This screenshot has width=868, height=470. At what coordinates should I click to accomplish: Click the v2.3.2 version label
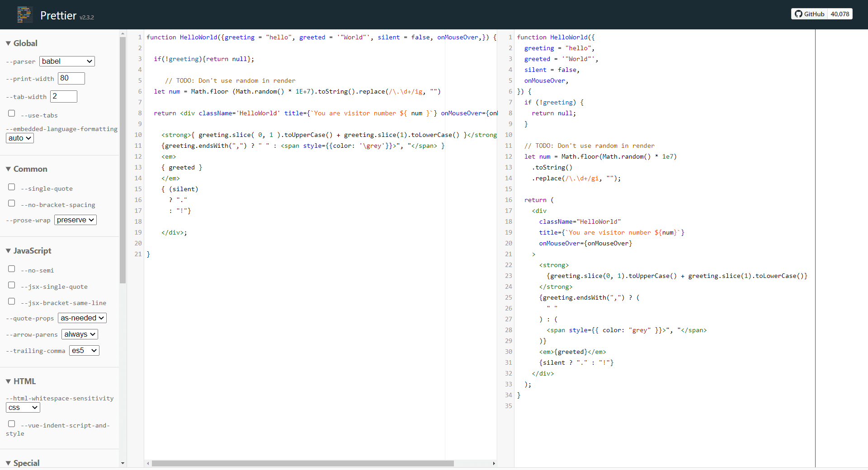pyautogui.click(x=87, y=17)
